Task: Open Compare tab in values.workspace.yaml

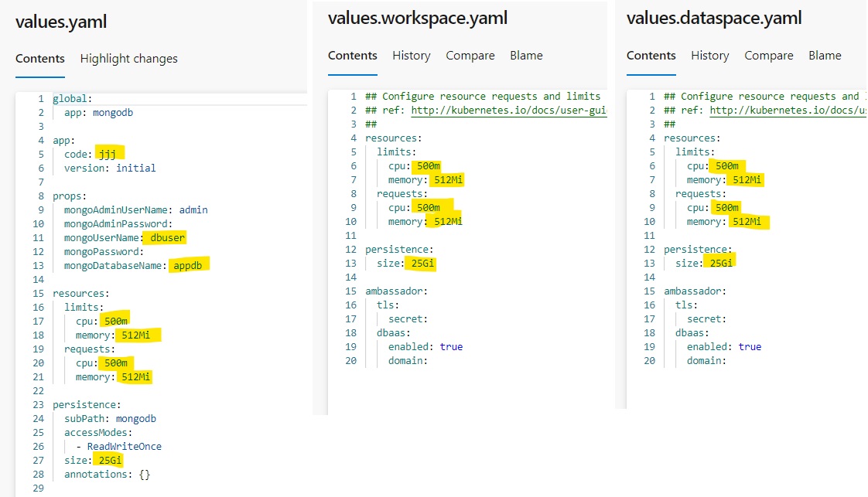Action: click(470, 56)
